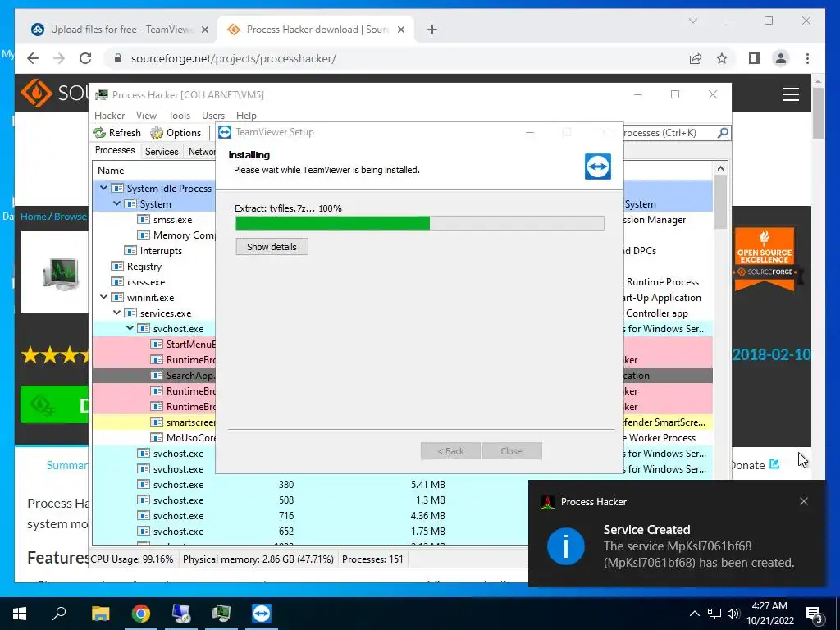The height and width of the screenshot is (630, 840).
Task: Select the csrss.exe process row
Action: [146, 282]
